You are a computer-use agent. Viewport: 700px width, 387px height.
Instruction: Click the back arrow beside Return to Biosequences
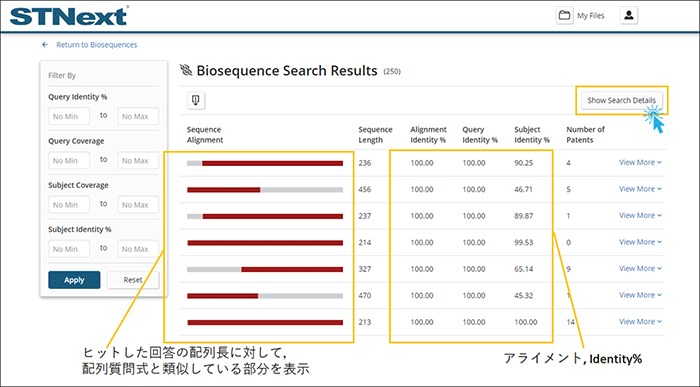pos(45,45)
